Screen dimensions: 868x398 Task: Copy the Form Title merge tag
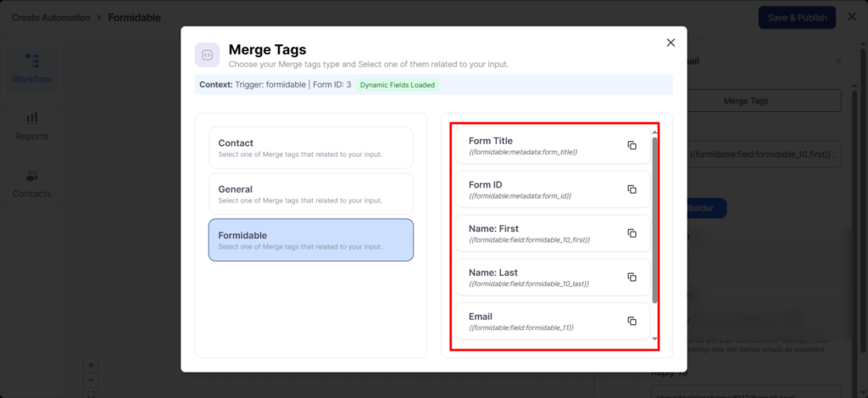point(632,145)
